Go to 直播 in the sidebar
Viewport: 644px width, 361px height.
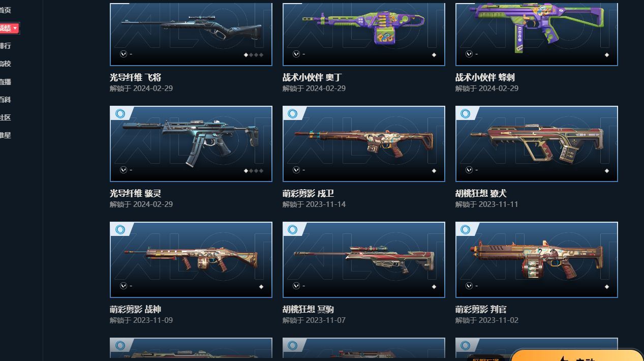click(x=5, y=81)
